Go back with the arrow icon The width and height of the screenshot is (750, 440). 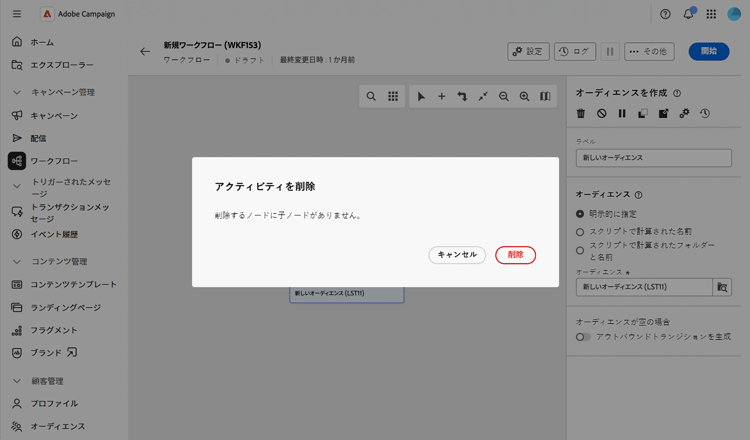pos(145,52)
